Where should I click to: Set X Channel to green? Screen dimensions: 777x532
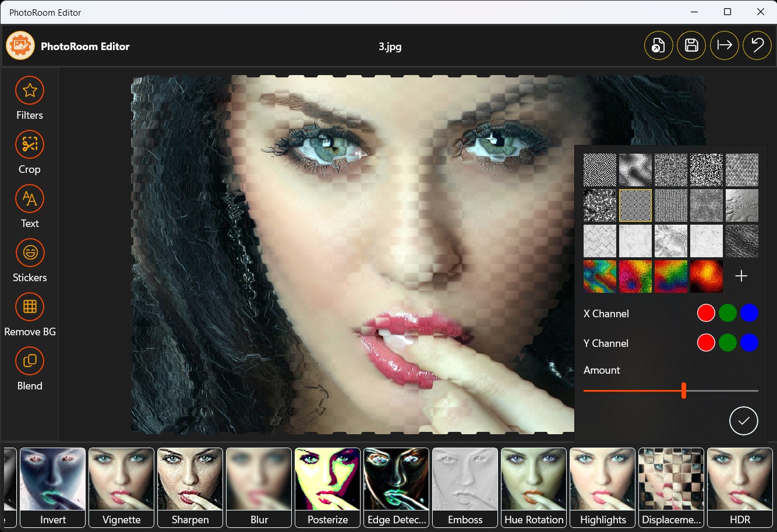(x=727, y=313)
